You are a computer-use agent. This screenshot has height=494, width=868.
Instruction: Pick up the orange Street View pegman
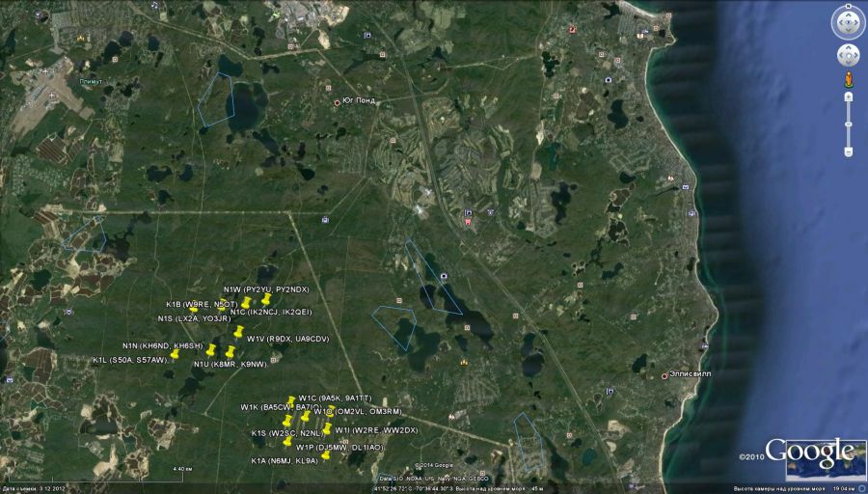click(x=849, y=79)
